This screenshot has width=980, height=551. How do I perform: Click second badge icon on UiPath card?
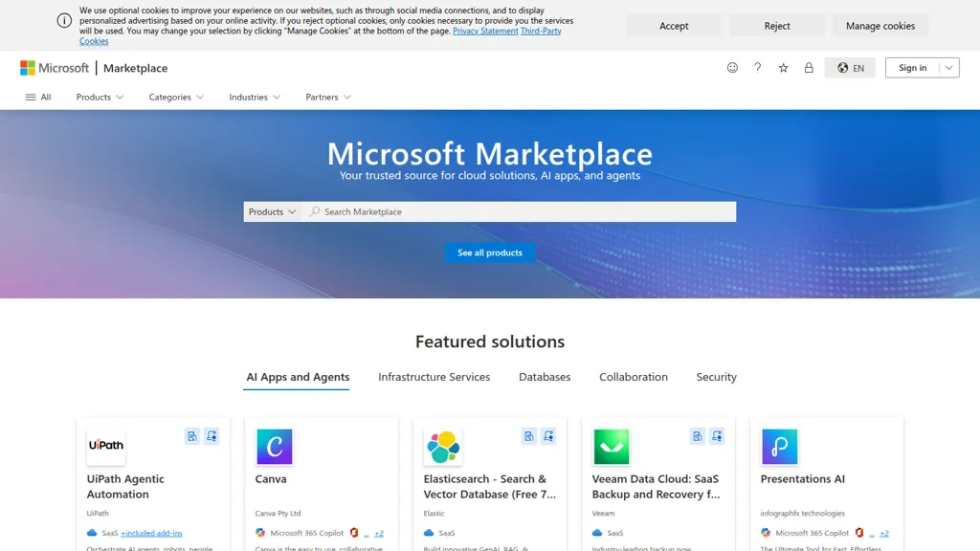[212, 436]
